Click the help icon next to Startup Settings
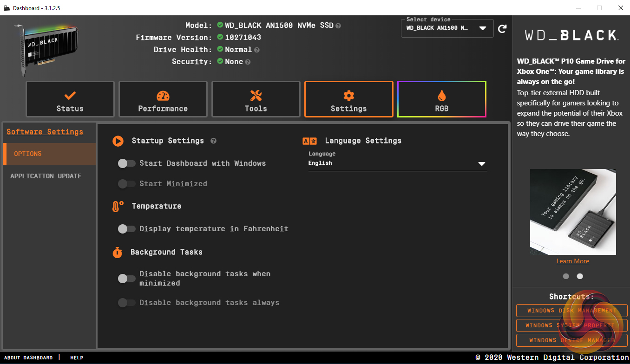Viewport: 630px width, 364px height. [213, 141]
